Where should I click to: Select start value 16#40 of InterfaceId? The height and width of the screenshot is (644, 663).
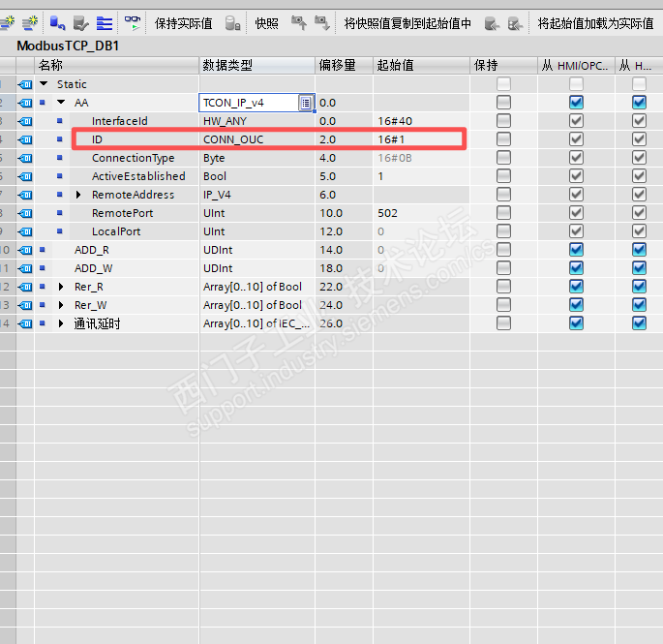(x=422, y=121)
